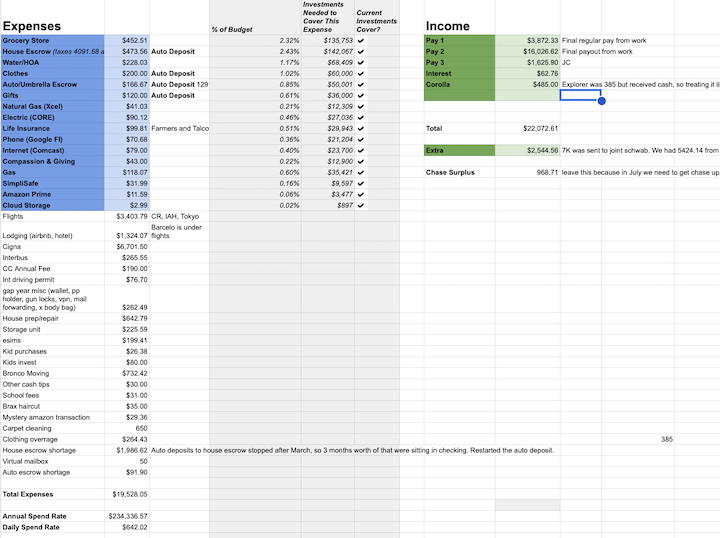Screen dimensions: 720x538
Task: Select the Total Expenses label cell
Action: (52, 494)
